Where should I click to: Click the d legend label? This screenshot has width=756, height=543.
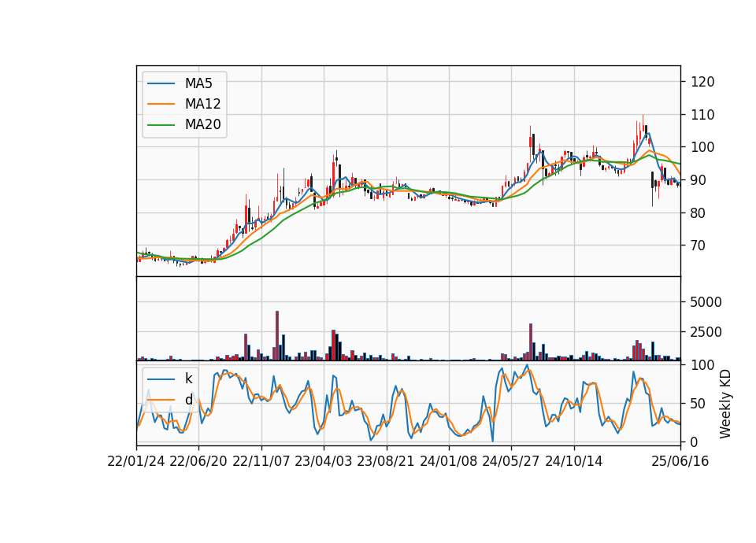click(x=188, y=400)
